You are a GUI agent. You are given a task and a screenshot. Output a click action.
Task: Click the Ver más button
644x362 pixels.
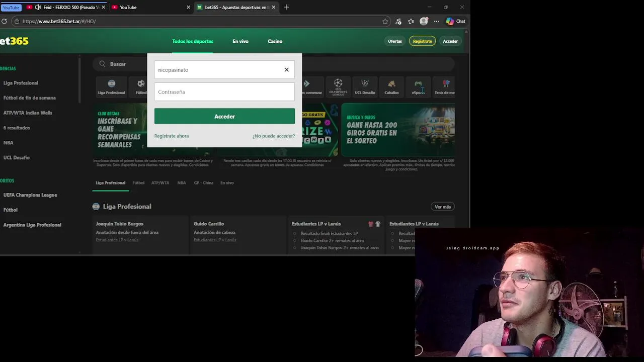pyautogui.click(x=443, y=207)
